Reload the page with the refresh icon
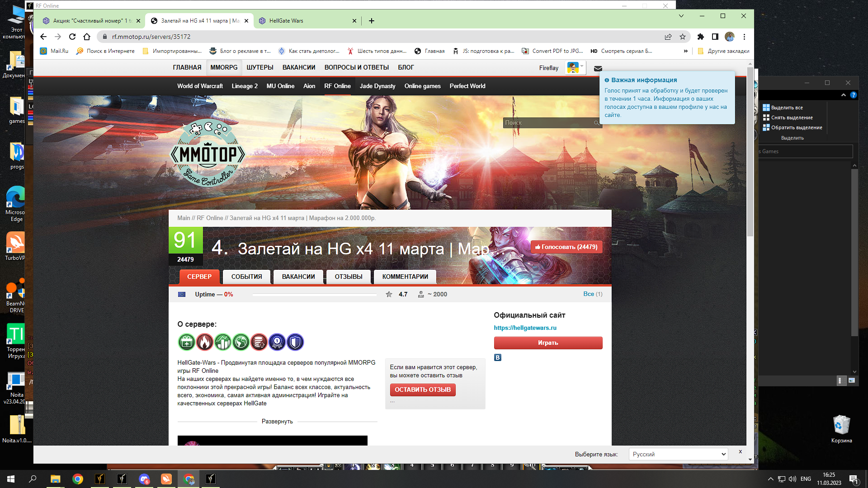The width and height of the screenshot is (868, 488). tap(72, 37)
